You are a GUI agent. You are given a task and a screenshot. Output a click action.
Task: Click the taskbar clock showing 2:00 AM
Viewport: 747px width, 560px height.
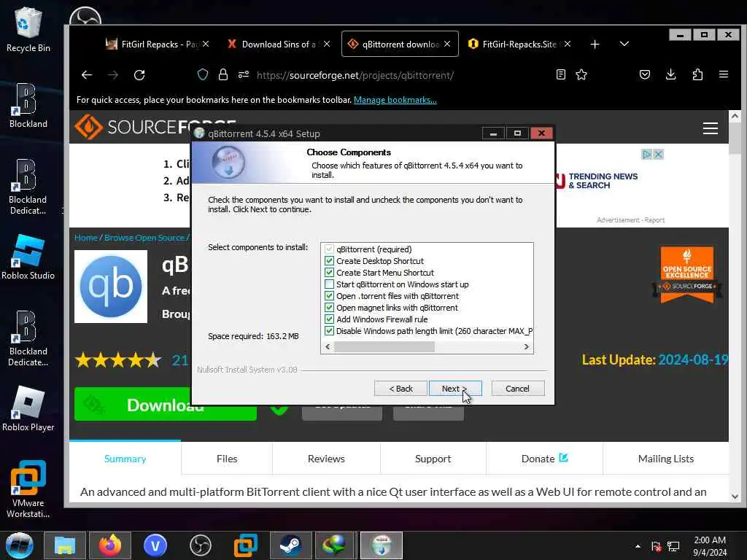coord(709,546)
